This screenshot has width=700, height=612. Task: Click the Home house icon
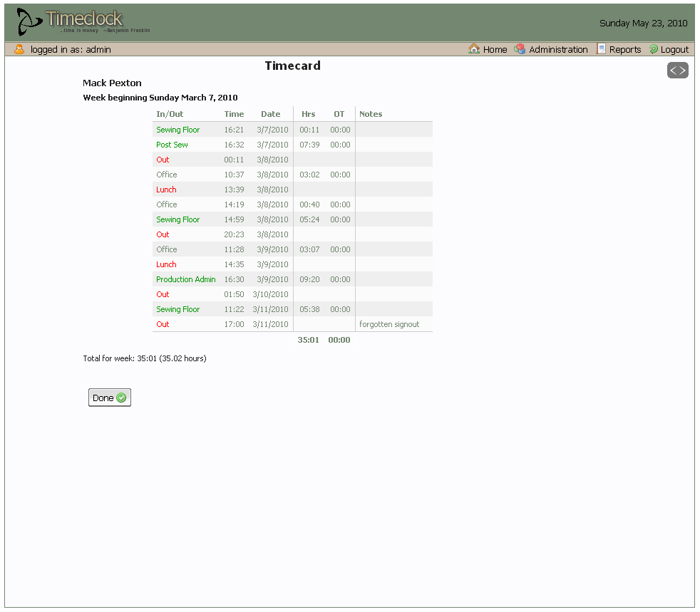(474, 49)
